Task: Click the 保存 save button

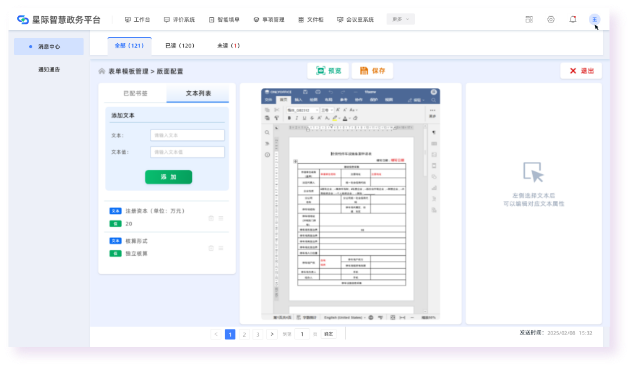Action: (x=372, y=71)
